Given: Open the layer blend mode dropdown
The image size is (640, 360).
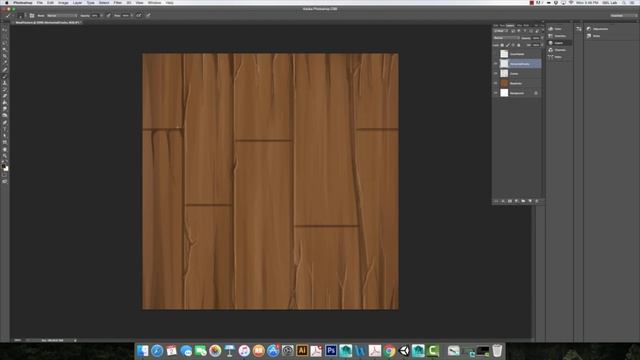Looking at the screenshot, I should (x=507, y=38).
